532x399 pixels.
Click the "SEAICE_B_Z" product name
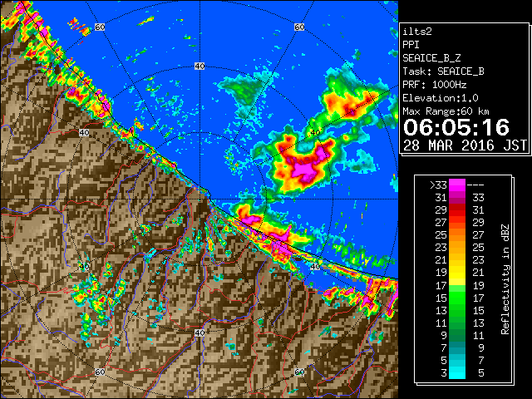coord(431,58)
